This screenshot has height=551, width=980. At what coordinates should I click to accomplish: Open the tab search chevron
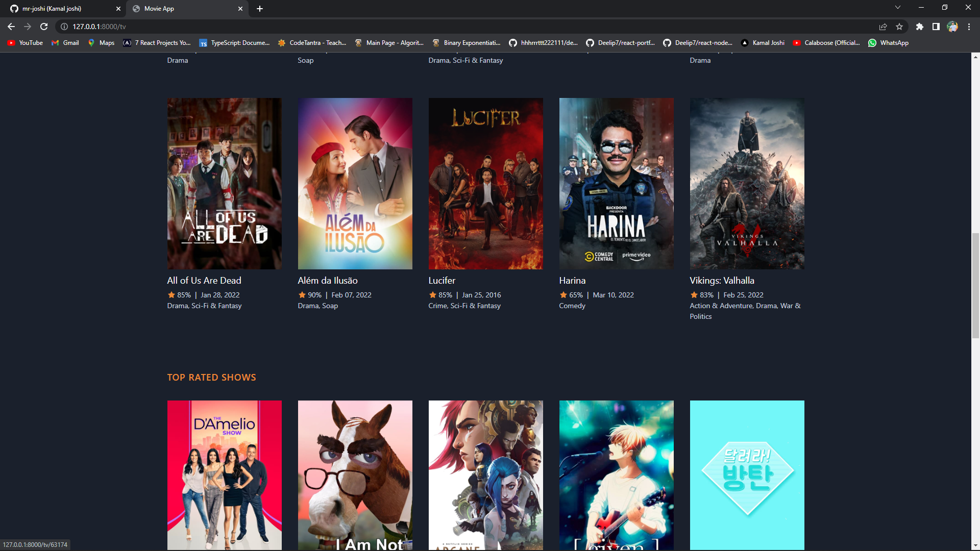tap(897, 7)
